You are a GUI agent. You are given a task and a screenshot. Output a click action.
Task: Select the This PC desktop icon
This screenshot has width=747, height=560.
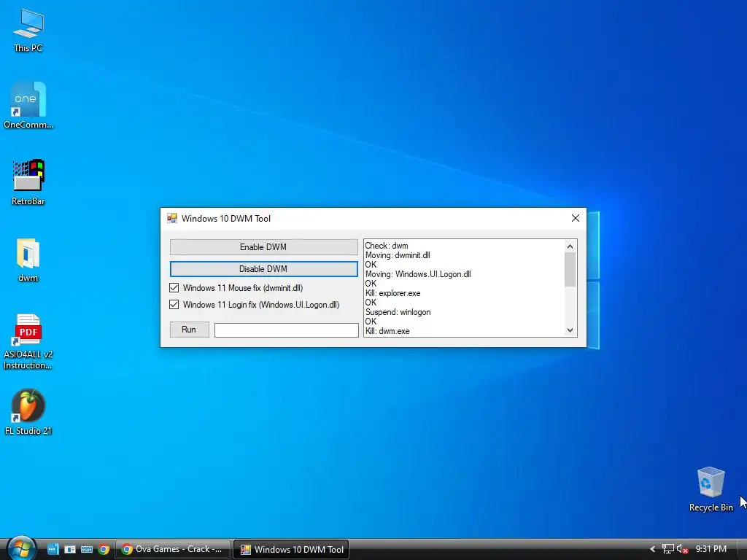click(28, 29)
